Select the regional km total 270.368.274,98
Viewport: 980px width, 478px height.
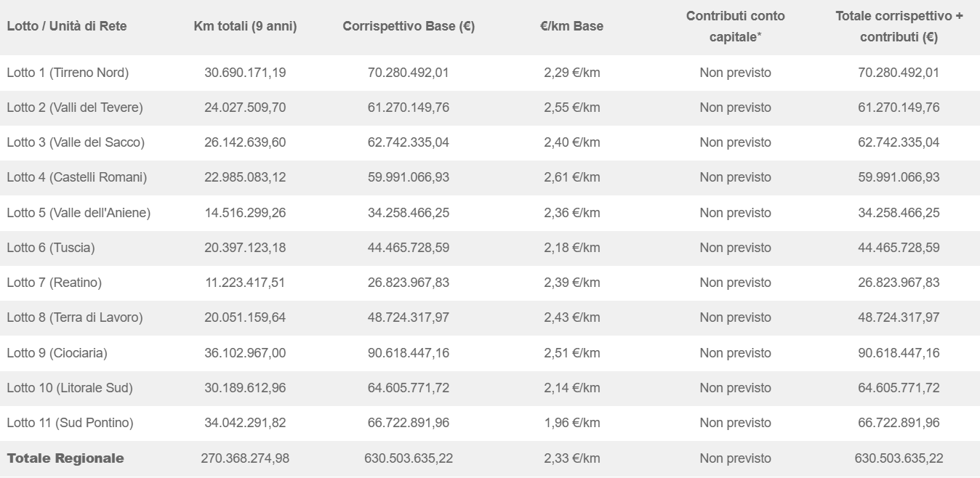(x=245, y=458)
